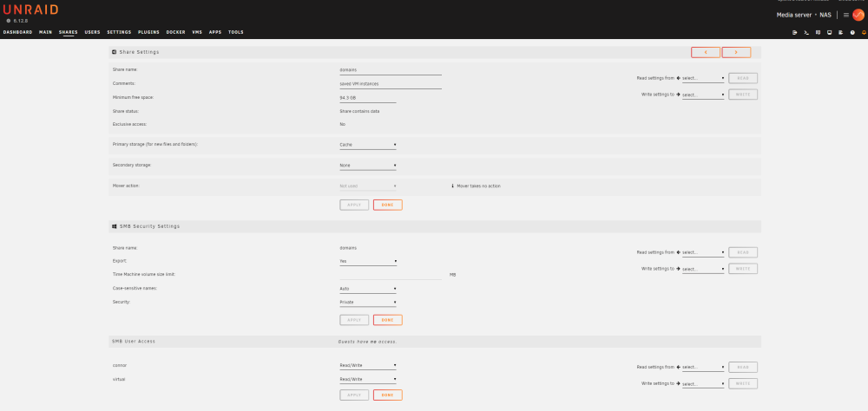Click the Time Machine volume size limit field
868x411 pixels.
(391, 274)
